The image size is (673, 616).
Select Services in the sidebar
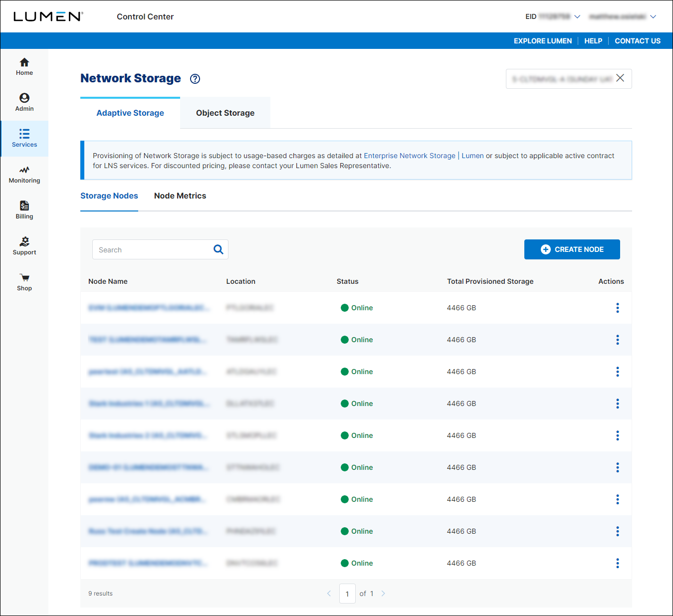(x=24, y=139)
